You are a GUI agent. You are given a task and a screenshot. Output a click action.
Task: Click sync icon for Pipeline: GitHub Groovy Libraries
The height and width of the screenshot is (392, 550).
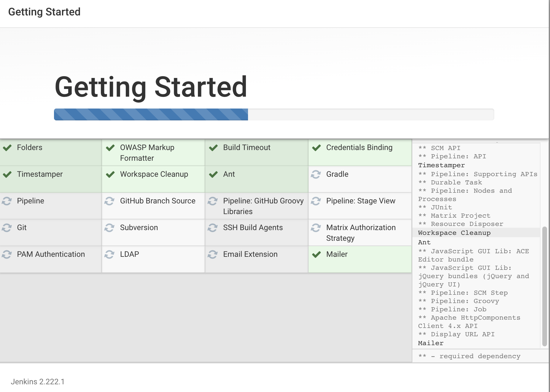click(213, 201)
